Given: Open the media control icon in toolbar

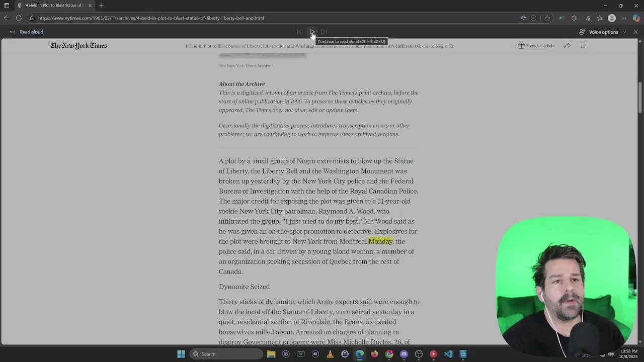Looking at the screenshot, I should tap(587, 18).
